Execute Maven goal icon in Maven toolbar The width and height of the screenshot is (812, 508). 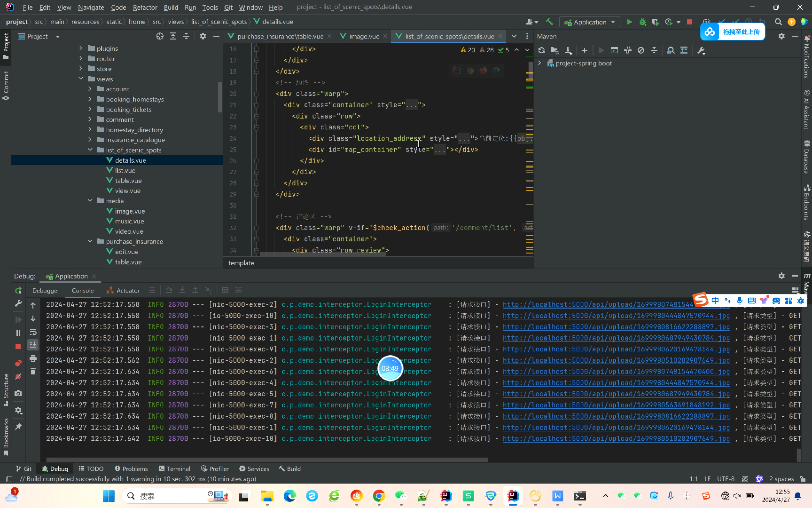(614, 50)
